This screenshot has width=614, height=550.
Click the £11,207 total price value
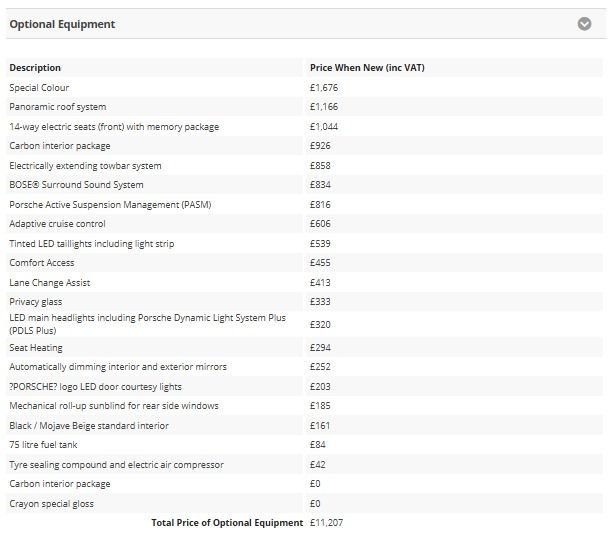[x=326, y=523]
